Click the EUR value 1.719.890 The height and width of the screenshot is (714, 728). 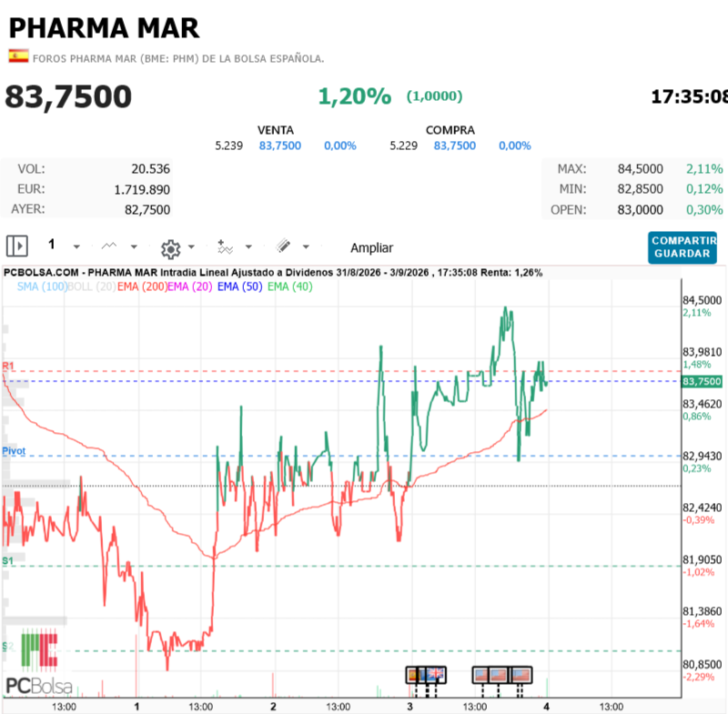click(142, 189)
